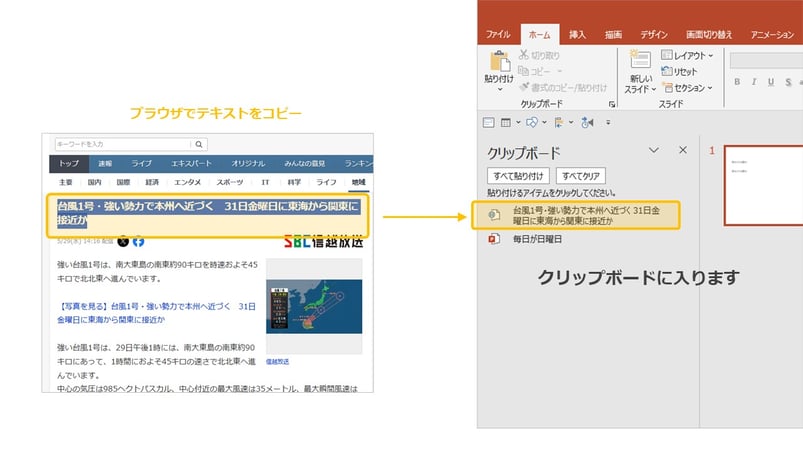This screenshot has height=451, width=803.
Task: Click in the font name box
Action: [x=766, y=60]
